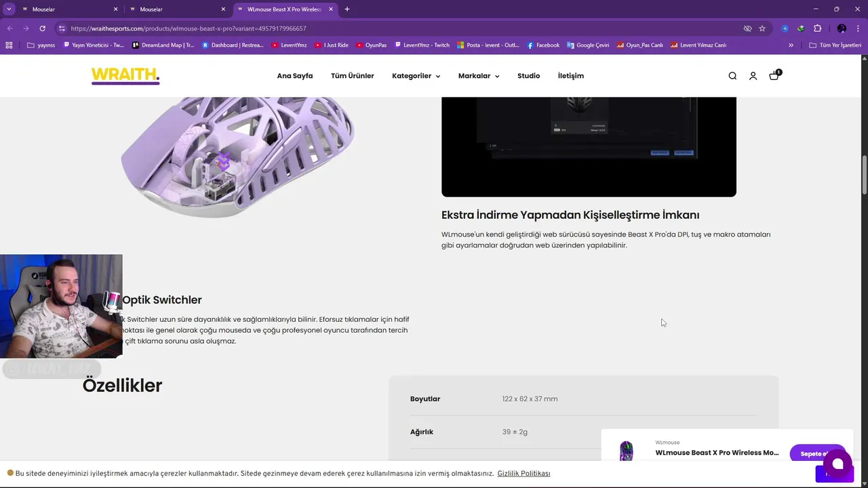Open the apps grid icon in bookmarks bar
Screen dimensions: 868x488
9,45
